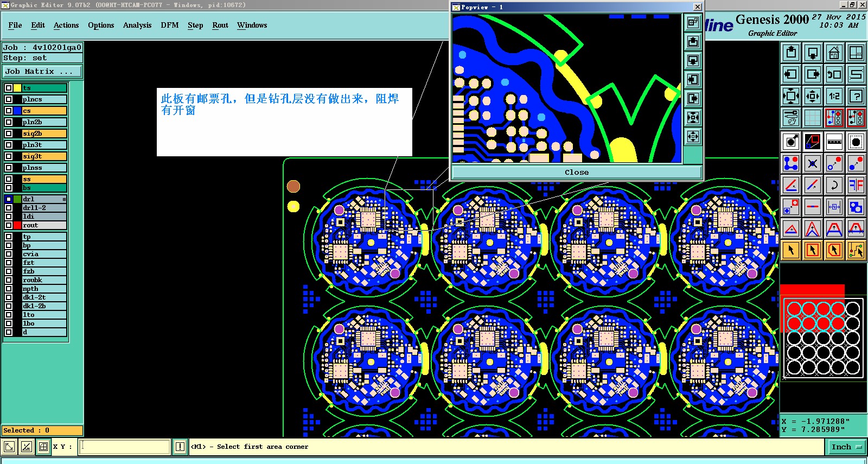Click the Popview pan left icon
The image size is (868, 464).
click(693, 79)
